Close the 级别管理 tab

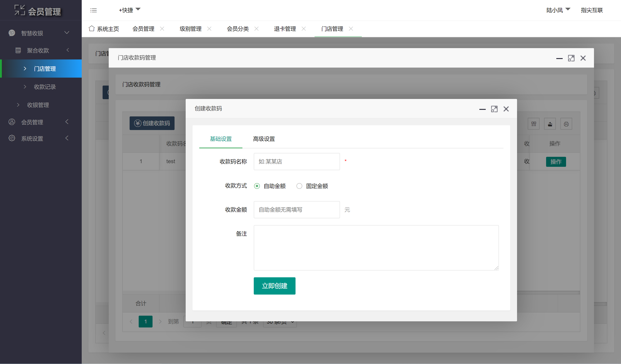pos(209,29)
